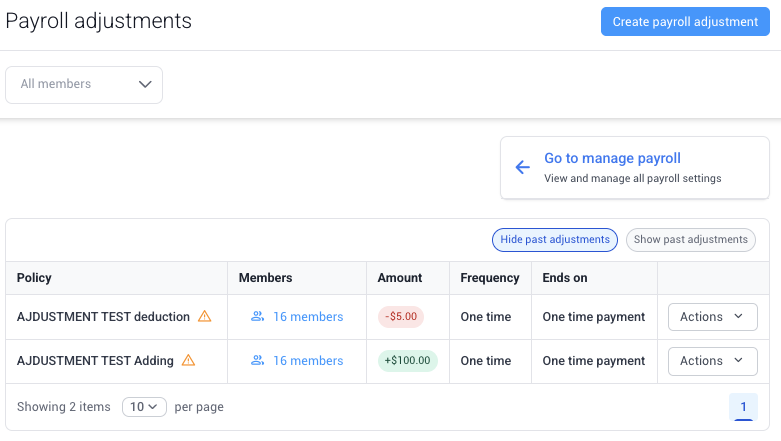Click members icon in the Adding row
The height and width of the screenshot is (441, 781).
pos(257,360)
